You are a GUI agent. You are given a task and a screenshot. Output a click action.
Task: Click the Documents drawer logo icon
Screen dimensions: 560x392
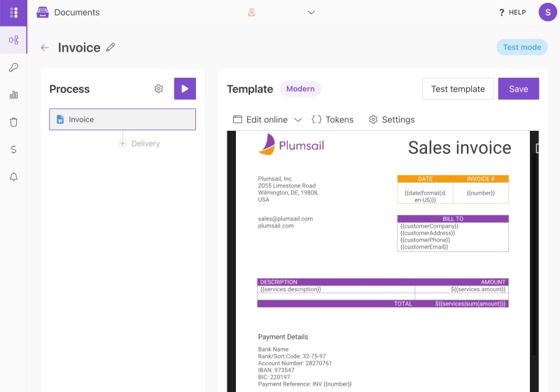point(43,12)
